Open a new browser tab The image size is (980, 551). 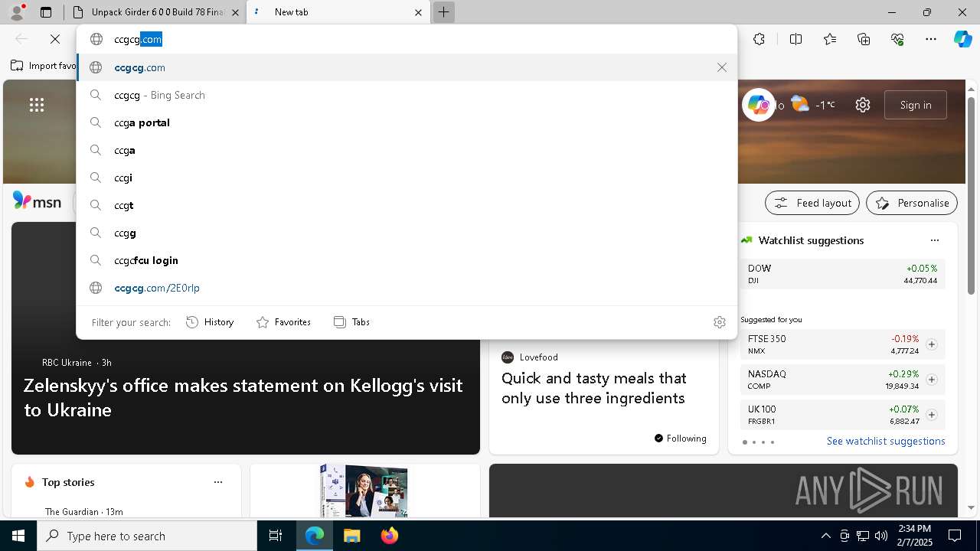pyautogui.click(x=443, y=12)
